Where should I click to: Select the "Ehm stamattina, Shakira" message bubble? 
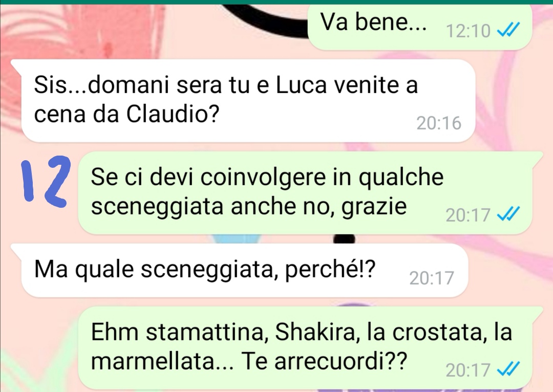tap(310, 349)
